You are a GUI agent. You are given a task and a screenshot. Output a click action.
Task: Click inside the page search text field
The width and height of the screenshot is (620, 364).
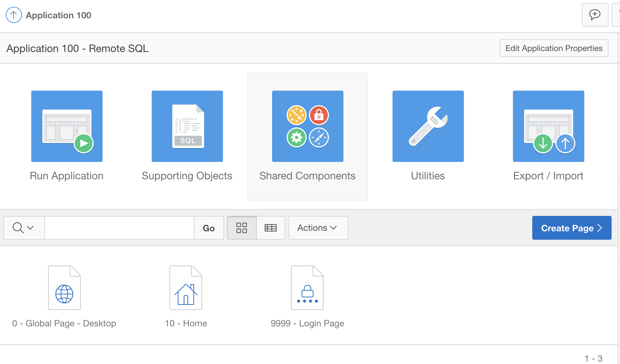tap(119, 228)
